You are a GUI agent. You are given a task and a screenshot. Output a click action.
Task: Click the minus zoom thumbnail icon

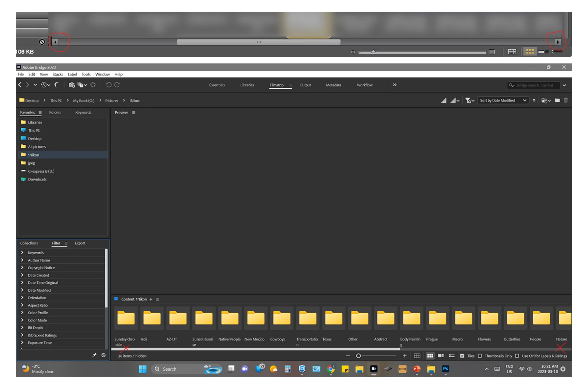pos(348,356)
